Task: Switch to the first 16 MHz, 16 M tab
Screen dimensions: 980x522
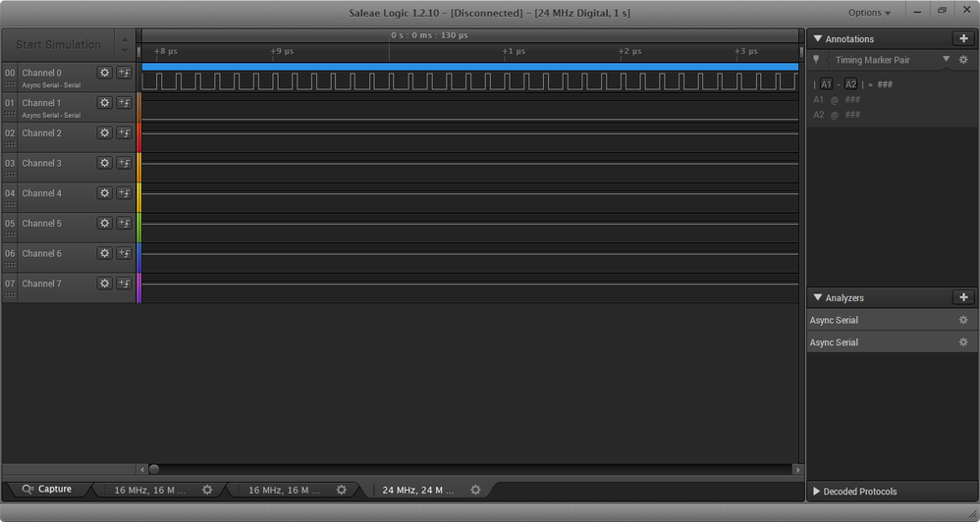Action: [x=150, y=491]
